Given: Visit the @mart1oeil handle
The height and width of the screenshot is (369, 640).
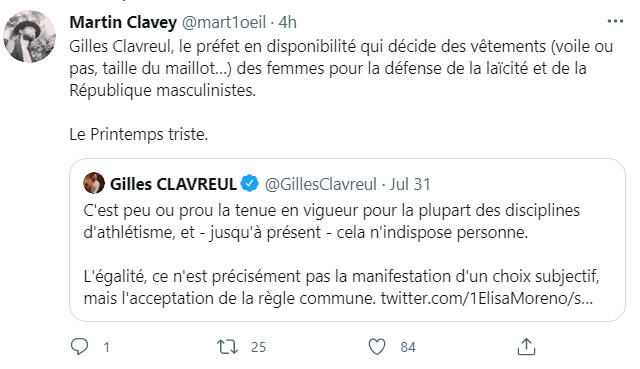Looking at the screenshot, I should pyautogui.click(x=224, y=22).
